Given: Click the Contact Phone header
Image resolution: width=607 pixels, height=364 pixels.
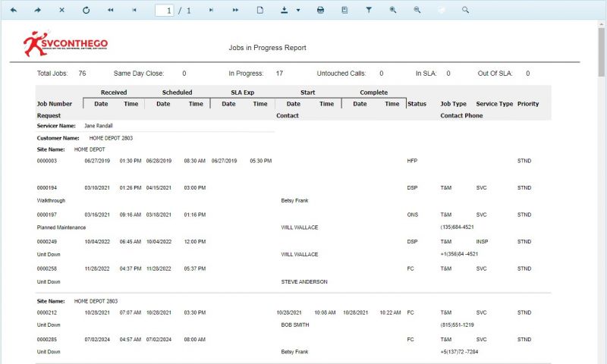Looking at the screenshot, I should (461, 116).
